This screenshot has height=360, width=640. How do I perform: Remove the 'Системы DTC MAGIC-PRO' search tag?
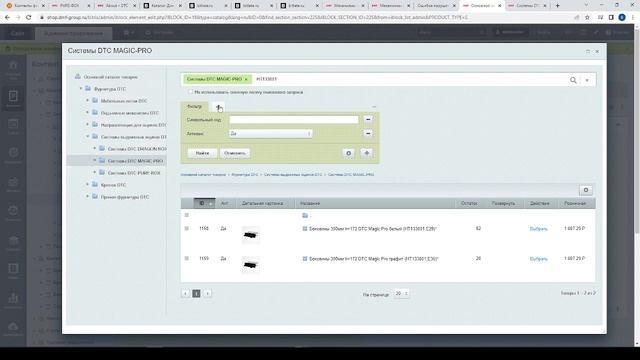click(x=246, y=79)
